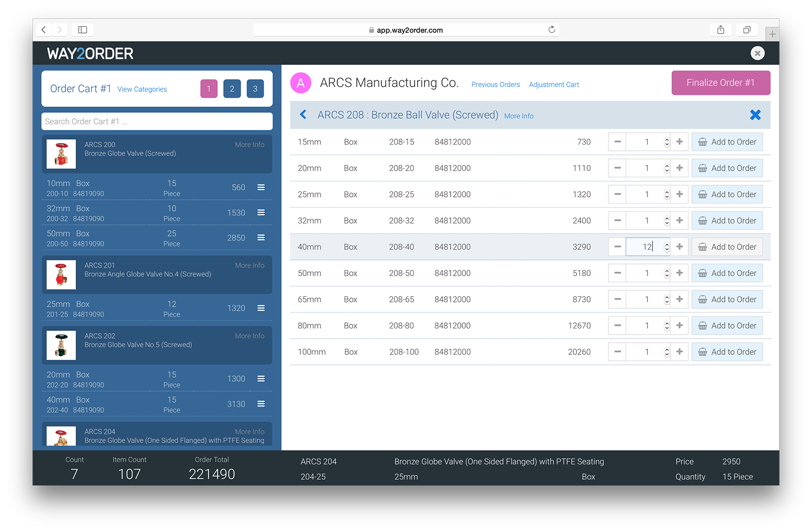This screenshot has height=532, width=812.
Task: Open the hamburger menu on the 25mm ARCS 201 row
Action: coord(261,308)
